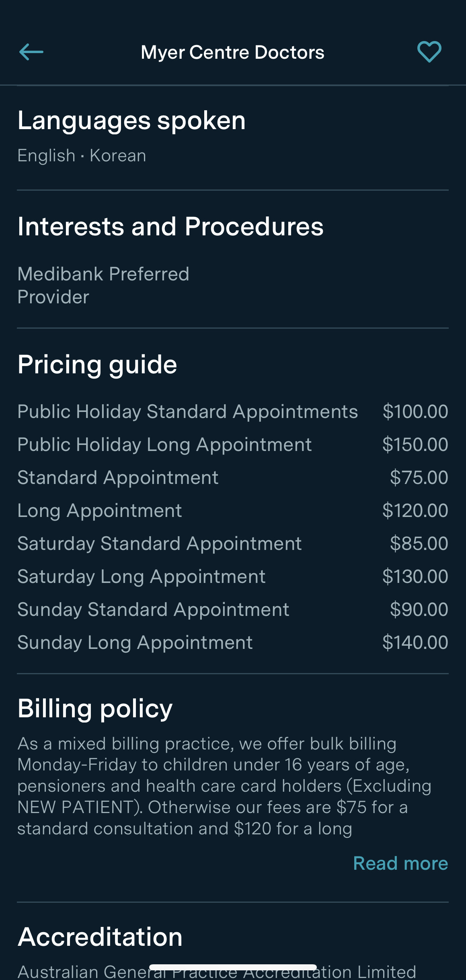Tap the Long Appointment $120.00 price
The height and width of the screenshot is (980, 466).
[x=415, y=511]
